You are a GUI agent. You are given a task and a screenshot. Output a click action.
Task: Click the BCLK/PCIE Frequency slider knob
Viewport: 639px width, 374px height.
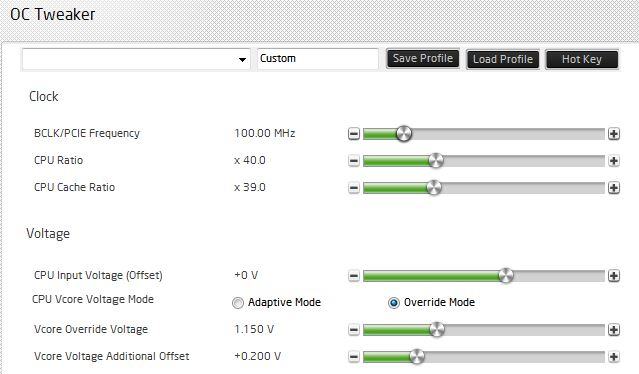point(404,133)
